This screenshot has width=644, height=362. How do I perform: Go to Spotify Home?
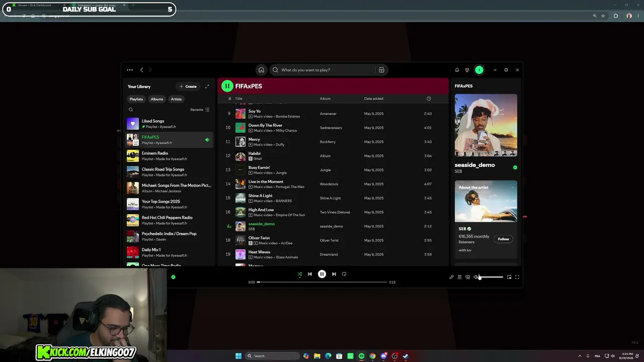(x=261, y=70)
